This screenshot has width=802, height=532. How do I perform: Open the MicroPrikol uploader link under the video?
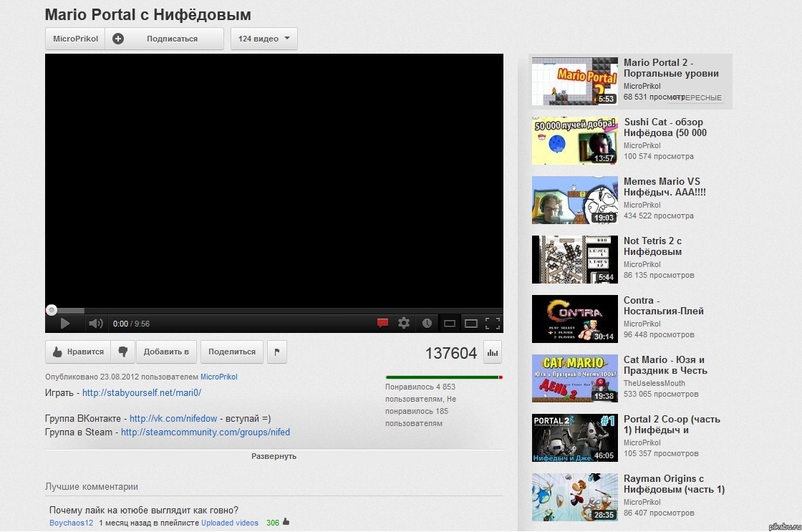219,377
